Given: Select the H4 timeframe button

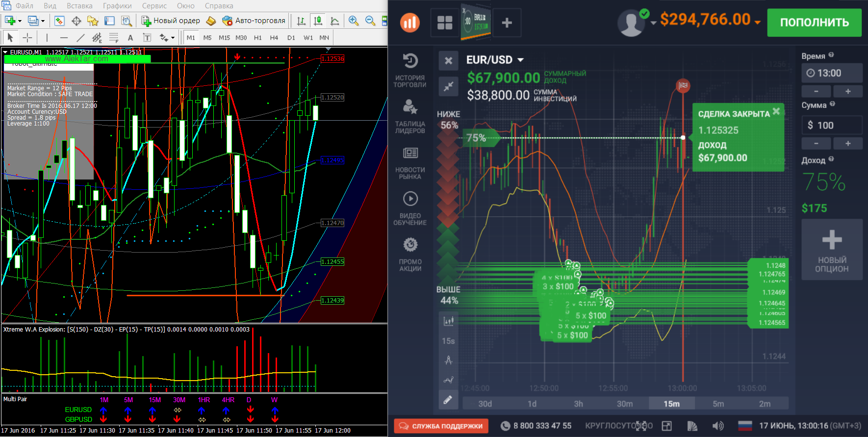Looking at the screenshot, I should (274, 37).
